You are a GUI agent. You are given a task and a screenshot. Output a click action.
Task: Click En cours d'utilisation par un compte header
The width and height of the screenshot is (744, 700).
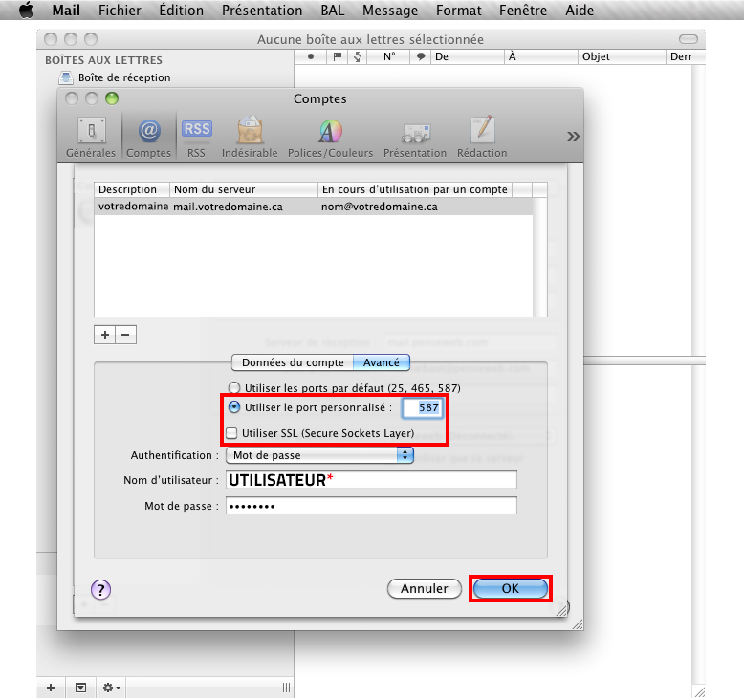(415, 189)
